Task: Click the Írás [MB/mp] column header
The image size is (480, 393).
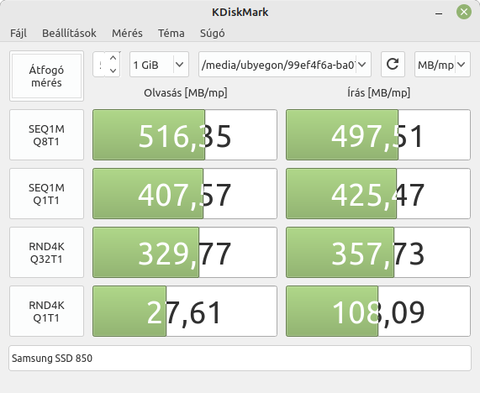Action: [379, 93]
